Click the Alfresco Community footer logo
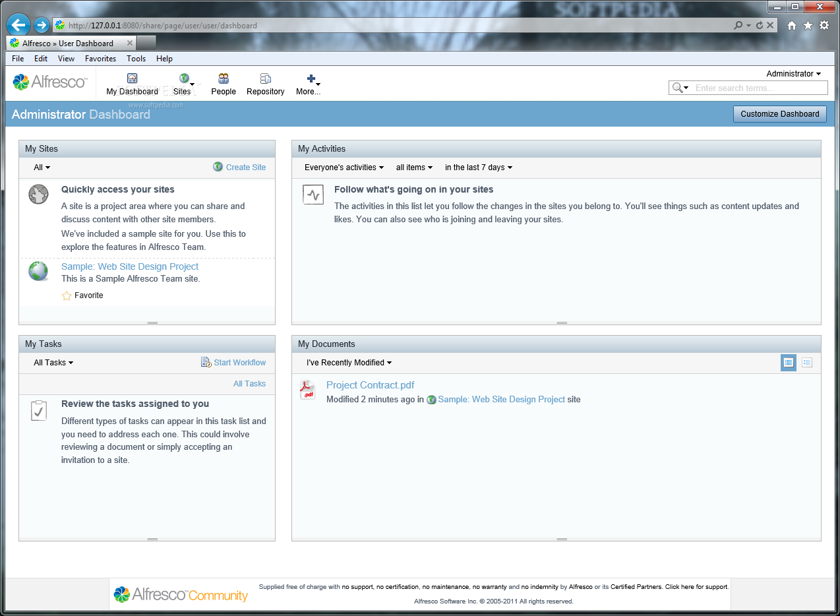Image resolution: width=840 pixels, height=616 pixels. pos(181,594)
